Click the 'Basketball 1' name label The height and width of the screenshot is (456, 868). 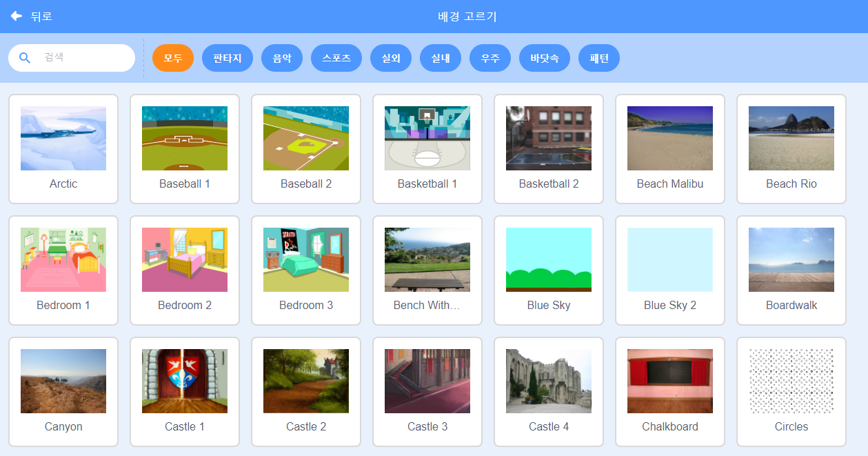pos(427,184)
